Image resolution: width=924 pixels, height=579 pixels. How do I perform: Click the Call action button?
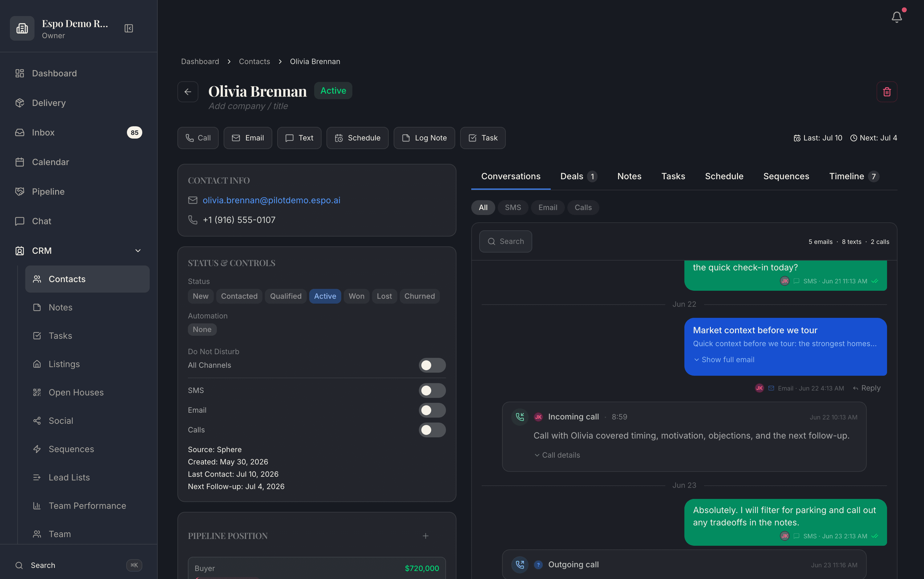click(198, 138)
